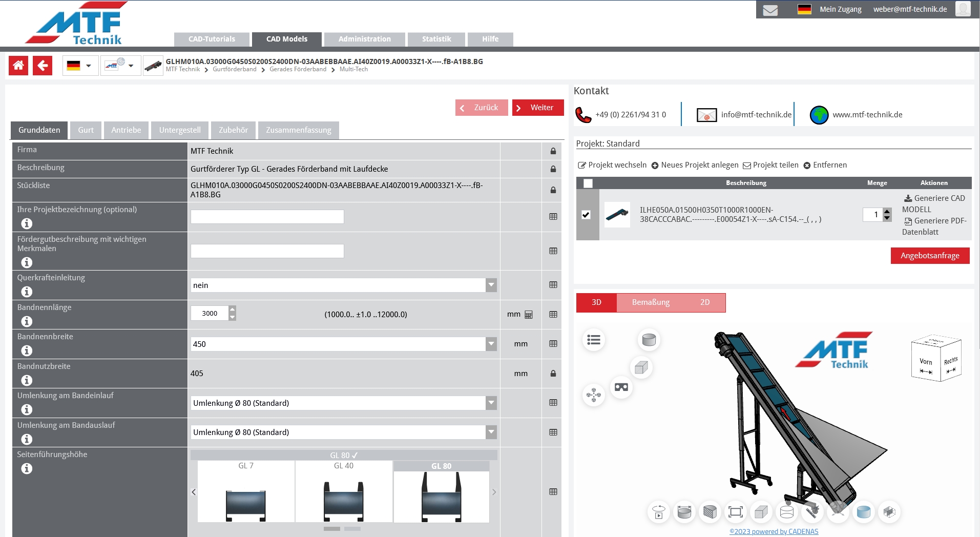Click next arrow of Seitenführungshöhe carousel
Viewport: 980px width, 537px height.
point(494,492)
